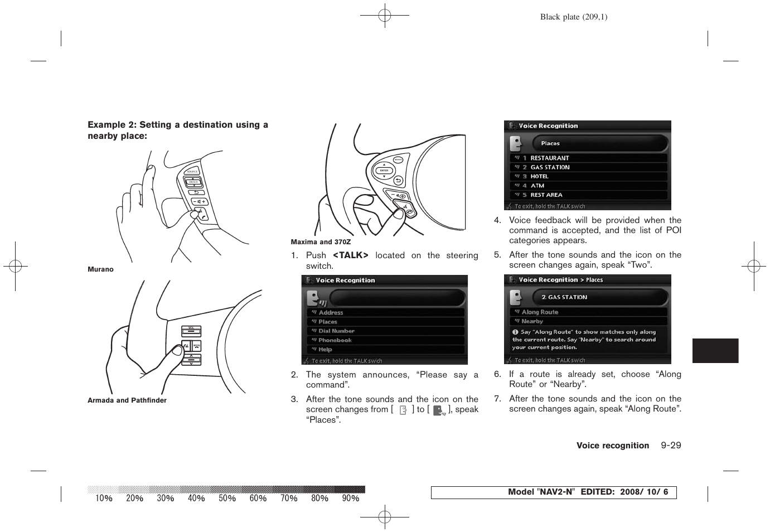Click volume button on Maxima steering wheel
Image resolution: width=770 pixels, height=532 pixels.
398,196
